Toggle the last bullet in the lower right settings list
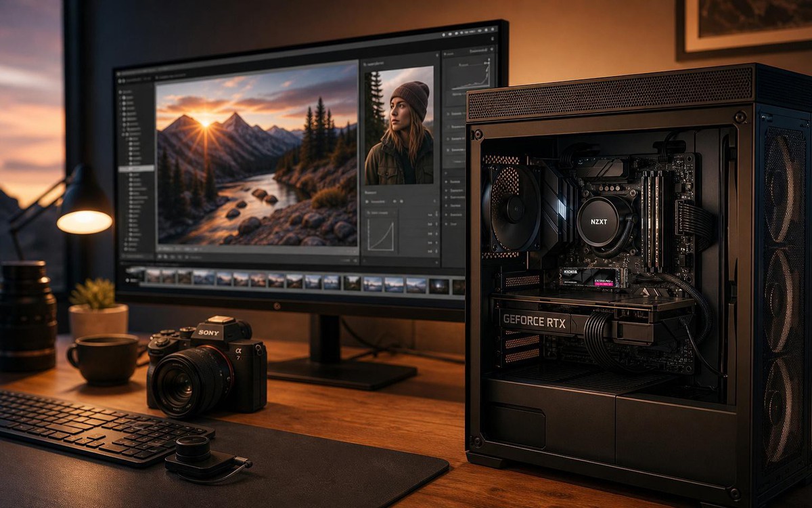This screenshot has width=812, height=508. click(446, 224)
